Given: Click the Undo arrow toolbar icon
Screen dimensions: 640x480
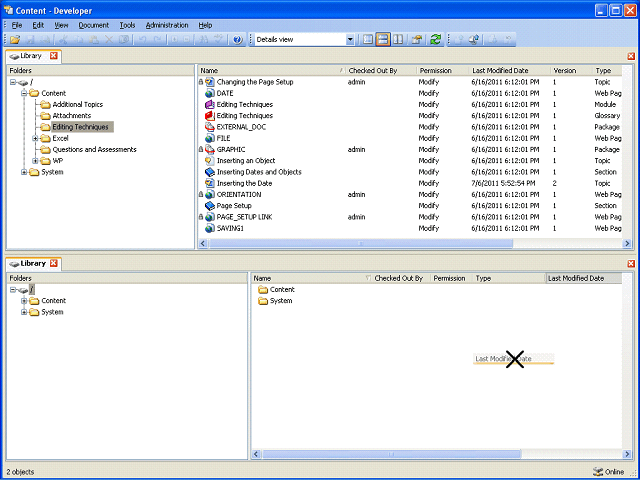Looking at the screenshot, I should tap(142, 40).
